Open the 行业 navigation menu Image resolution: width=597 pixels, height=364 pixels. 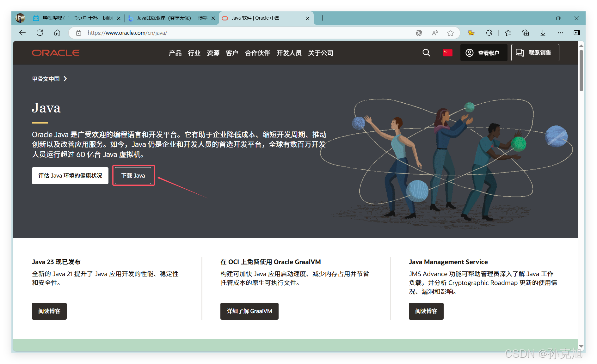(194, 53)
